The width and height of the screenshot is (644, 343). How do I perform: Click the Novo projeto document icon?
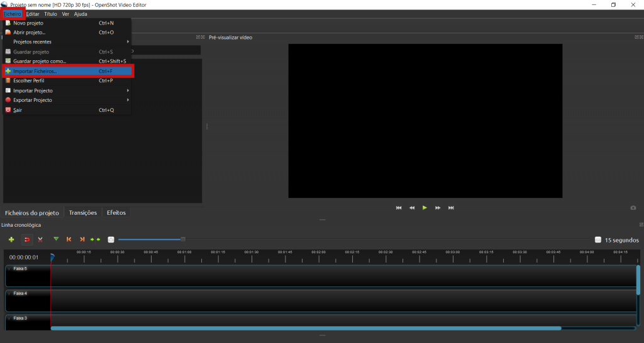click(8, 23)
